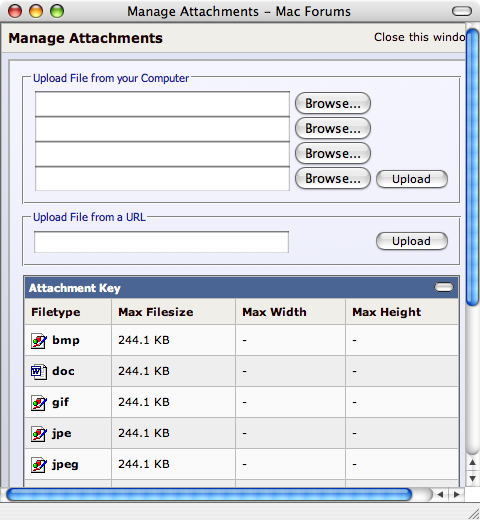Screen dimensions: 480x520
Task: Click the gif filetype icon
Action: pyautogui.click(x=39, y=403)
